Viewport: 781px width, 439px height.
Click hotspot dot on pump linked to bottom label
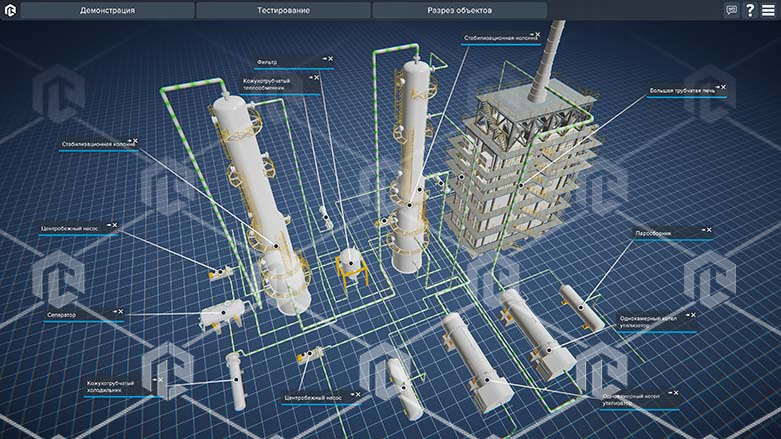(x=310, y=353)
